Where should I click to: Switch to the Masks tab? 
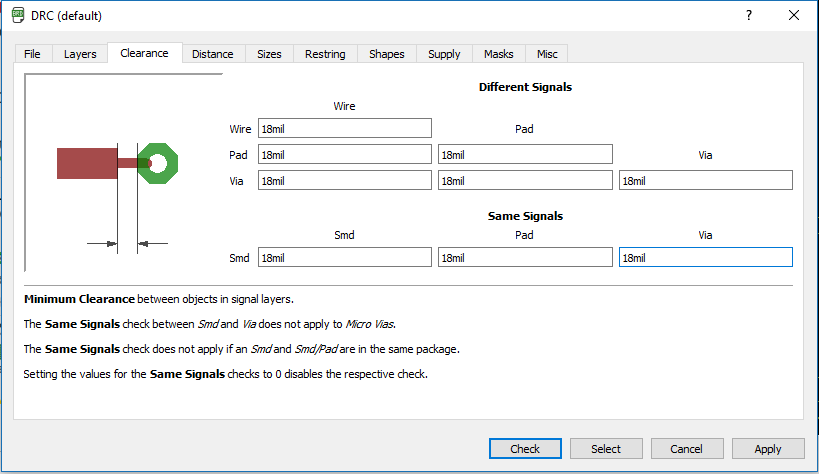(x=498, y=54)
